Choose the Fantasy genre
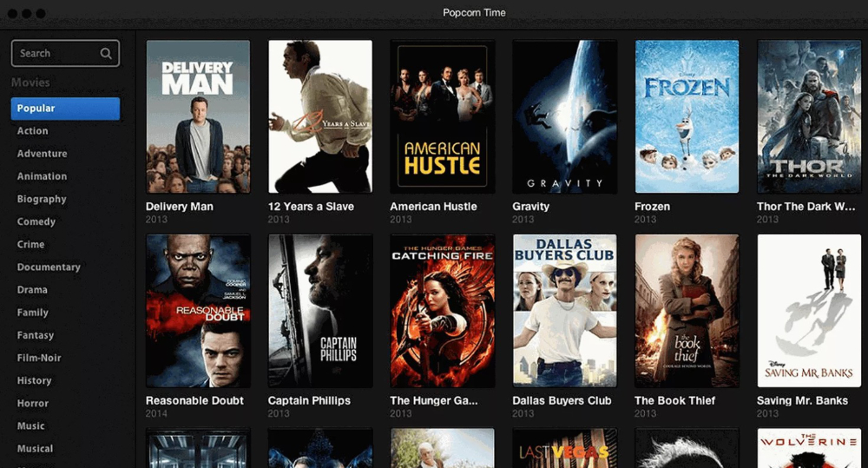This screenshot has height=468, width=868. [x=36, y=336]
